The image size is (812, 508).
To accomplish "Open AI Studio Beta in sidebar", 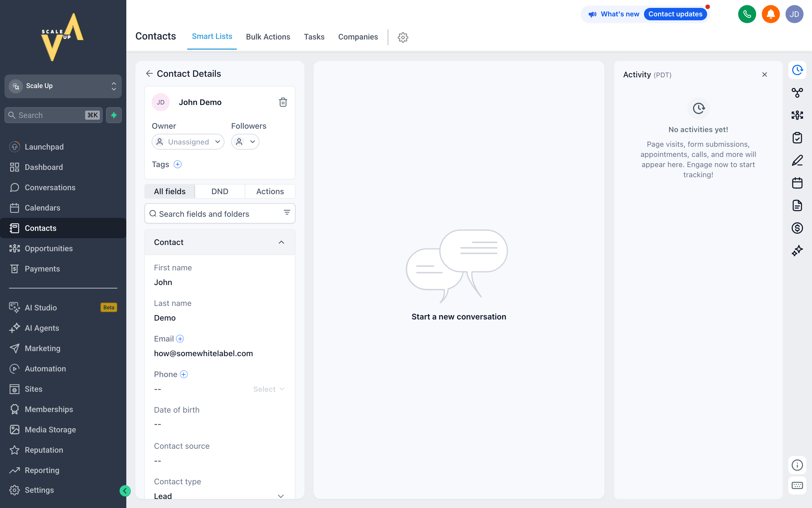I will pyautogui.click(x=63, y=307).
